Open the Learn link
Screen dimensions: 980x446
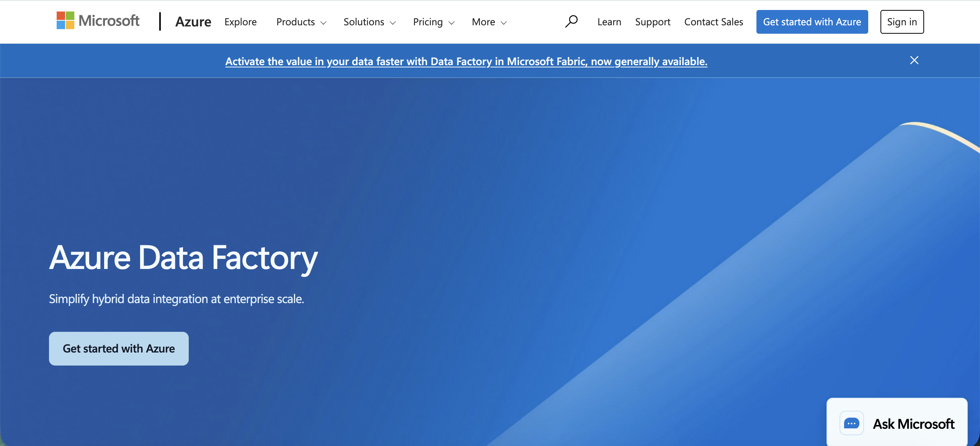pyautogui.click(x=609, y=22)
